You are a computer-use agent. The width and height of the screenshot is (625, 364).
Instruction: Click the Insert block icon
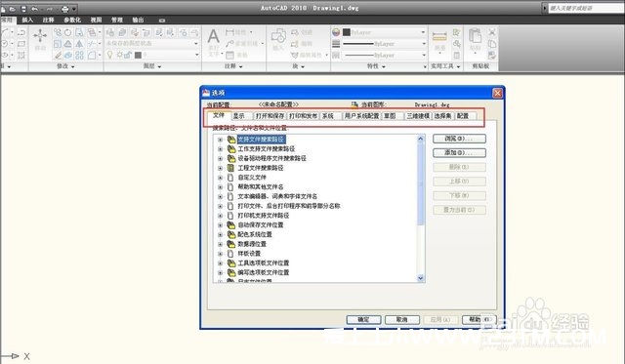[x=278, y=37]
